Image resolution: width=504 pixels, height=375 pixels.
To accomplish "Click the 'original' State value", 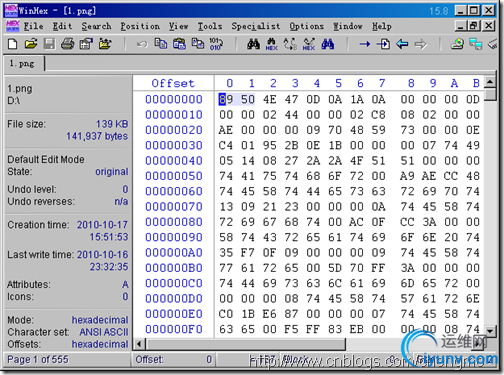I will 112,172.
